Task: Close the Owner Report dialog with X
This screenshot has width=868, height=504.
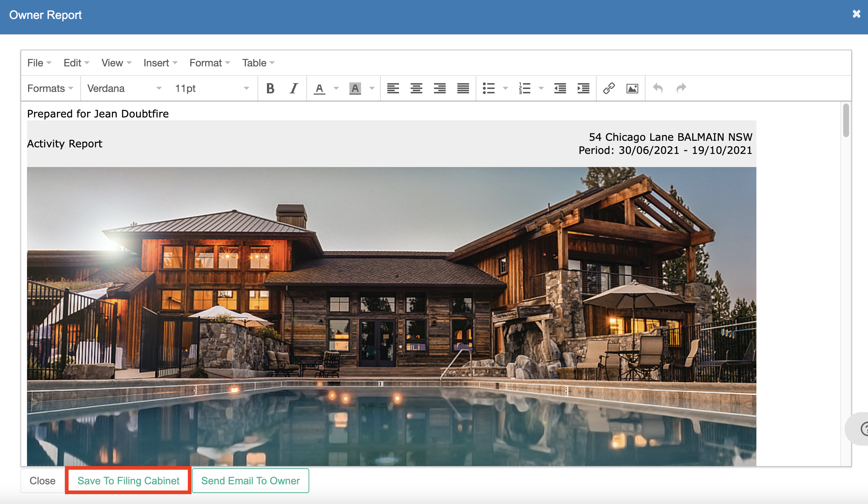Action: pyautogui.click(x=856, y=14)
